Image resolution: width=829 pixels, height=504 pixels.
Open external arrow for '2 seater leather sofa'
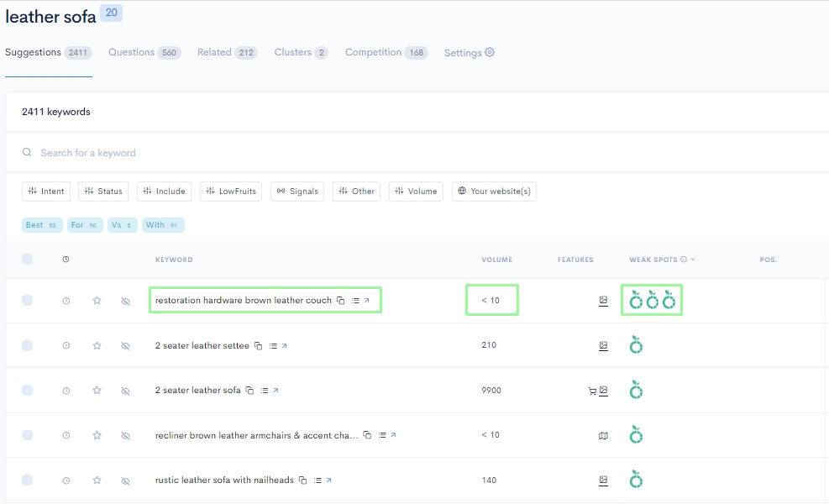tap(276, 391)
